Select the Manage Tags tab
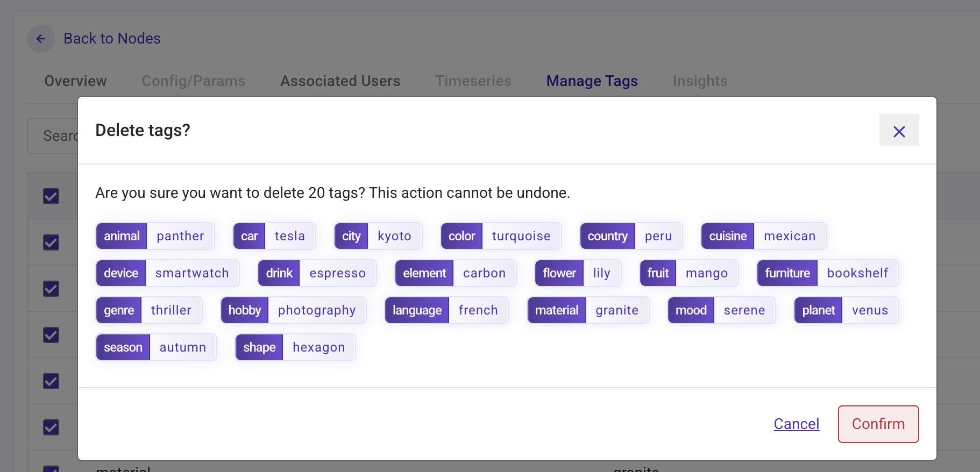This screenshot has width=980, height=472. (x=592, y=81)
